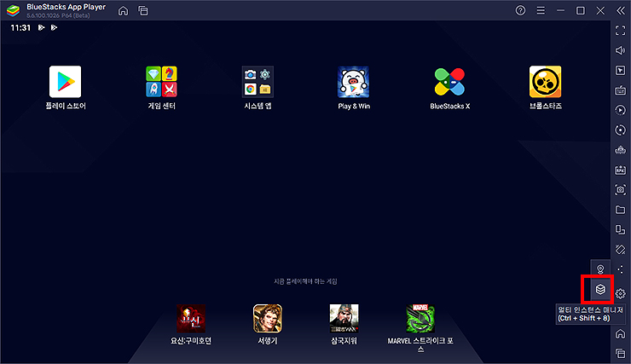Viewport: 631px width, 364px height.
Task: Launch the Play & Win app
Action: [x=353, y=82]
